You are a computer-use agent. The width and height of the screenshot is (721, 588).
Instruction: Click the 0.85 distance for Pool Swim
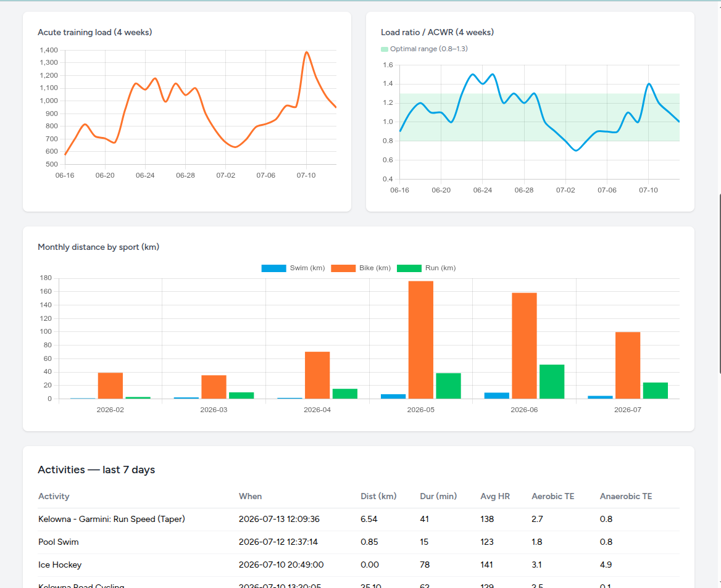pos(369,542)
